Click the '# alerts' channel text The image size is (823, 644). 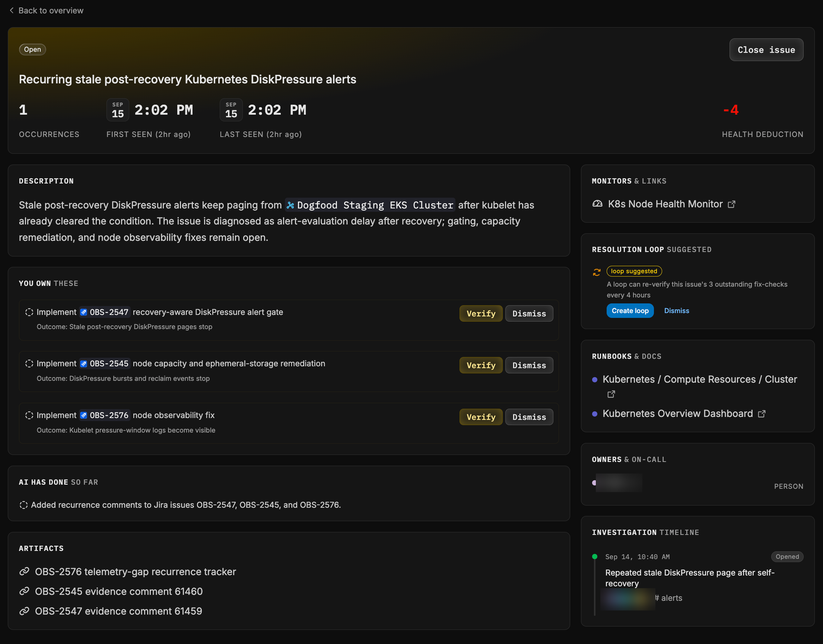coord(668,598)
